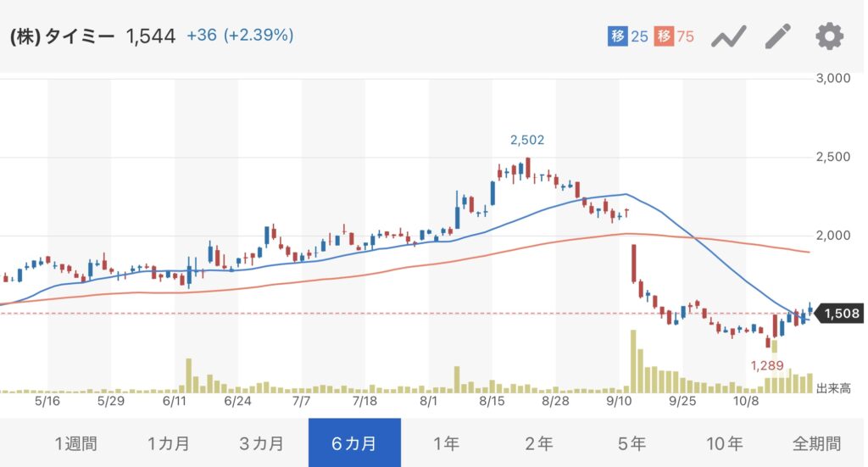Click the (株) タイミー stock name
868x467 pixels.
[62, 36]
